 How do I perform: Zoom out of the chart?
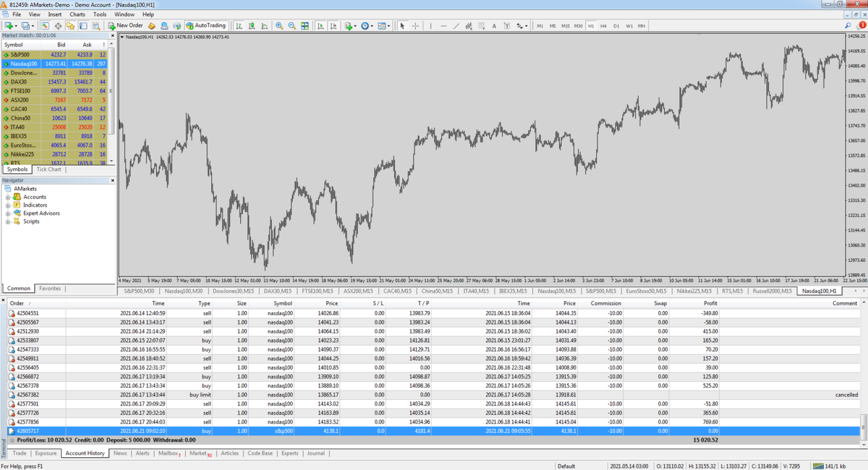point(292,26)
